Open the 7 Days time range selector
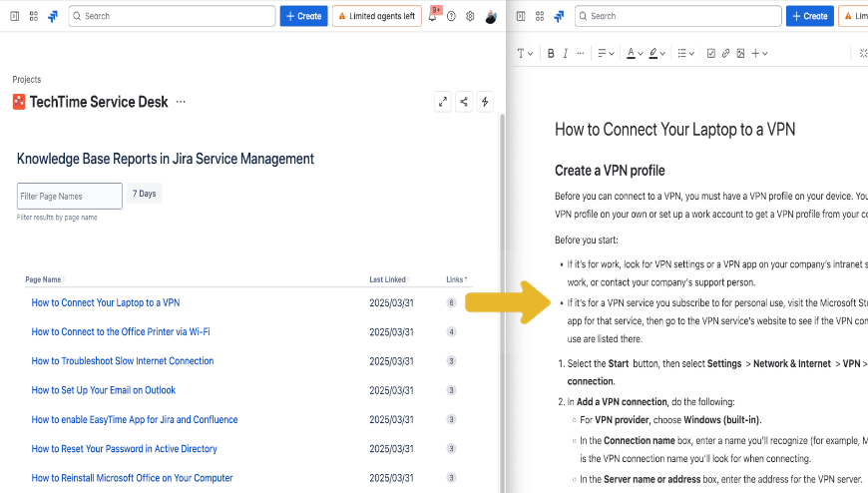This screenshot has width=868, height=493. [x=145, y=194]
